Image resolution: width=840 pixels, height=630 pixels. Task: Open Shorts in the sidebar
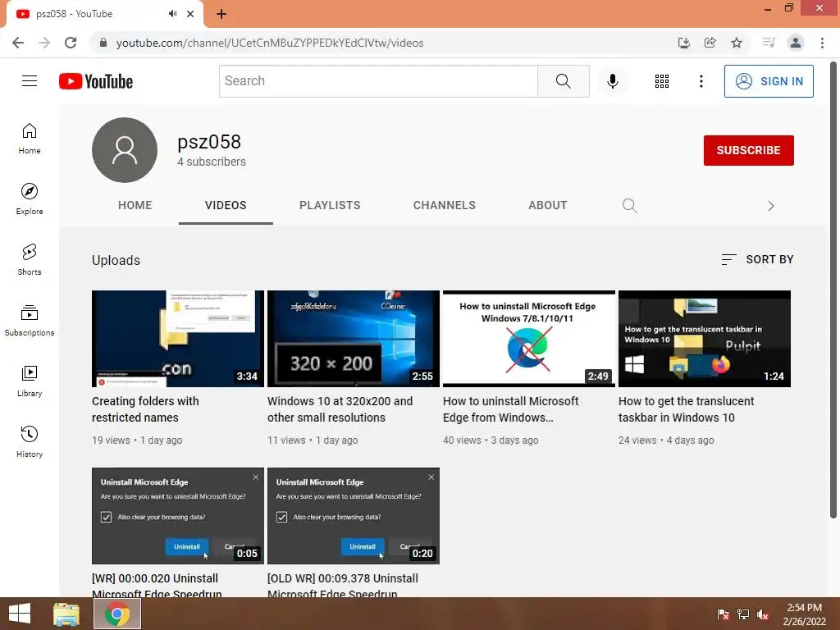(x=30, y=260)
